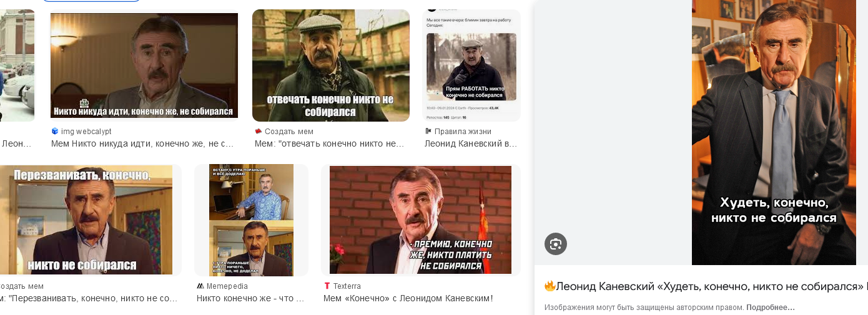Click the red Texterra favicon
The width and height of the screenshot is (868, 315).
click(x=327, y=286)
